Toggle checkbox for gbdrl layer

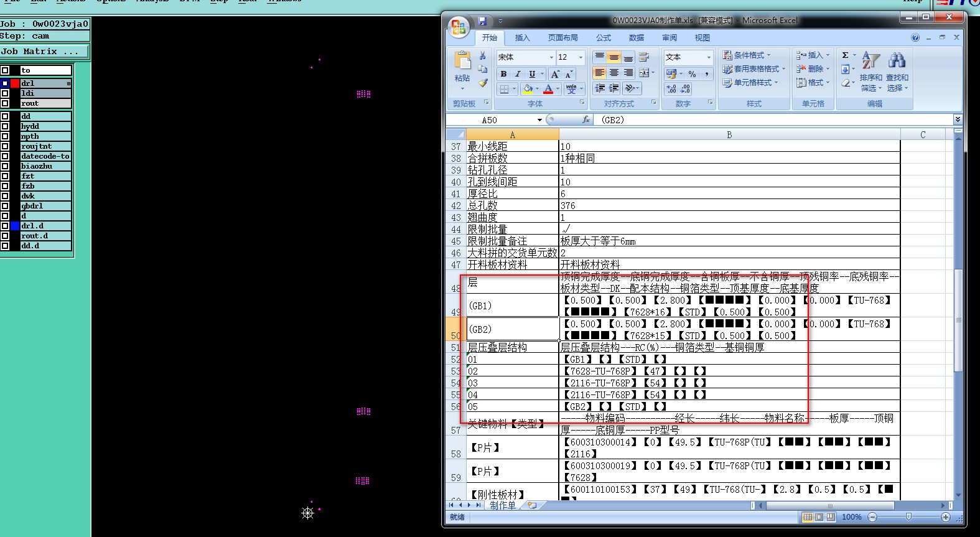(x=5, y=206)
